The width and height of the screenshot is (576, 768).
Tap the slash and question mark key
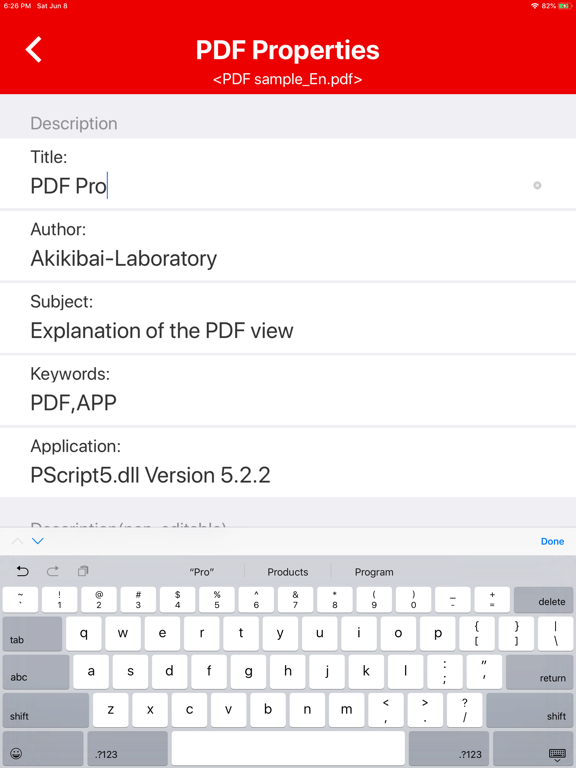click(x=465, y=710)
